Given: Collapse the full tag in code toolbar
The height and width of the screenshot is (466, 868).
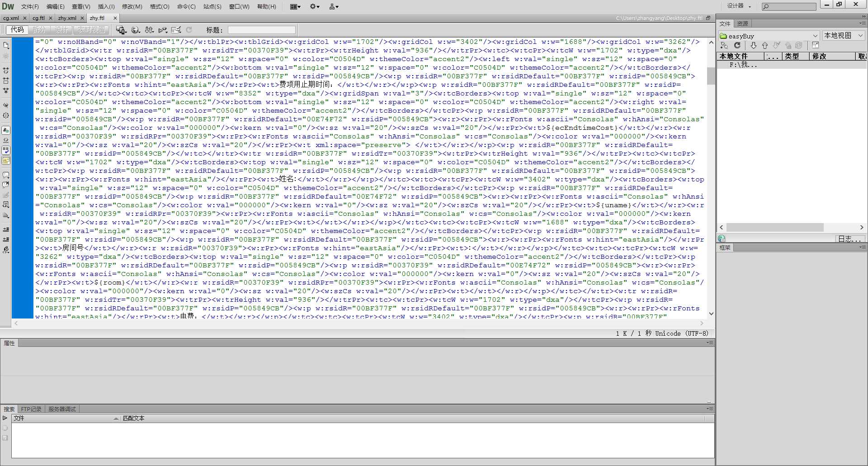Looking at the screenshot, I should (x=6, y=71).
